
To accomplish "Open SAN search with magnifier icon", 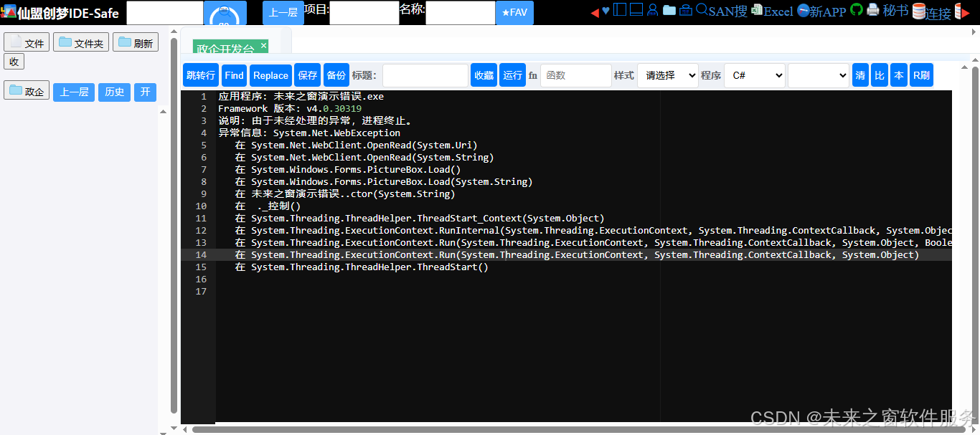I will [722, 11].
